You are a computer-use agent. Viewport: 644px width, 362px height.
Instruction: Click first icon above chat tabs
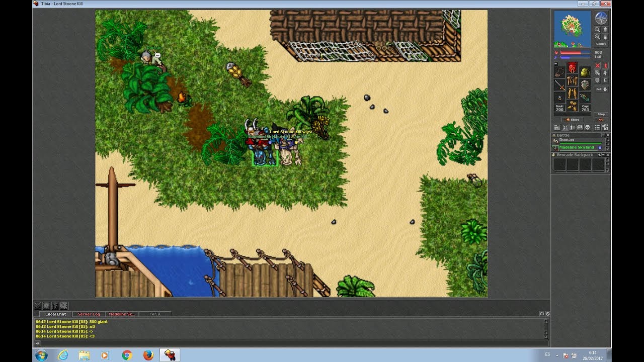pos(38,306)
